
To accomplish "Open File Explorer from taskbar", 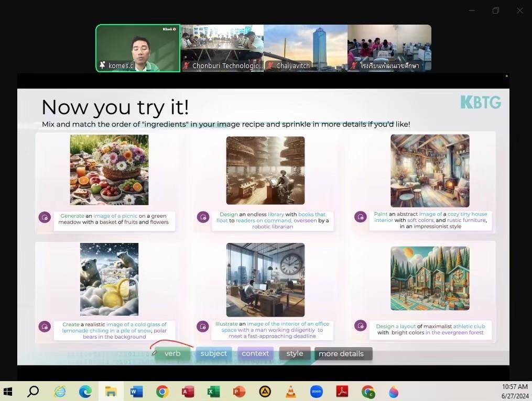I will [111, 392].
